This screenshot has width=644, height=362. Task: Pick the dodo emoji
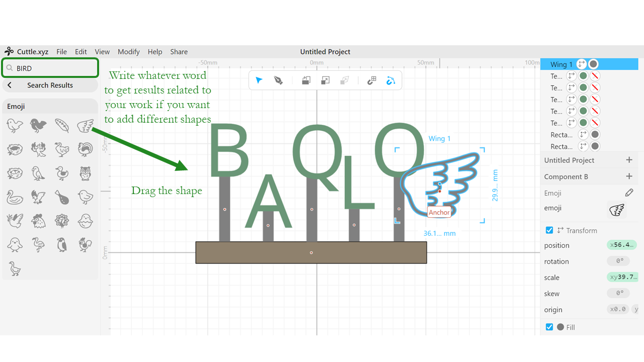tap(62, 149)
